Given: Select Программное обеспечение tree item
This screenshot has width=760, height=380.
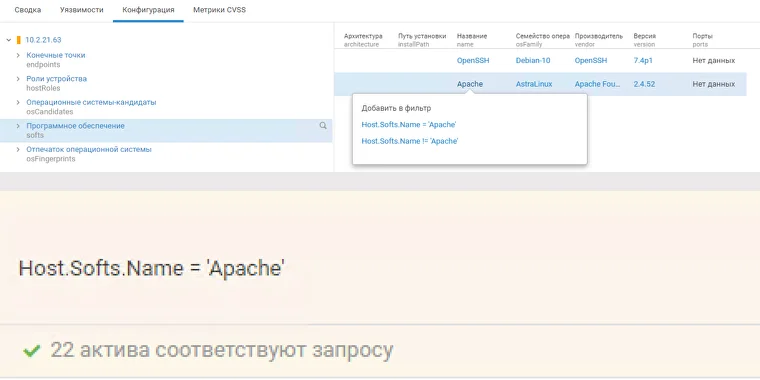Looking at the screenshot, I should tap(75, 126).
